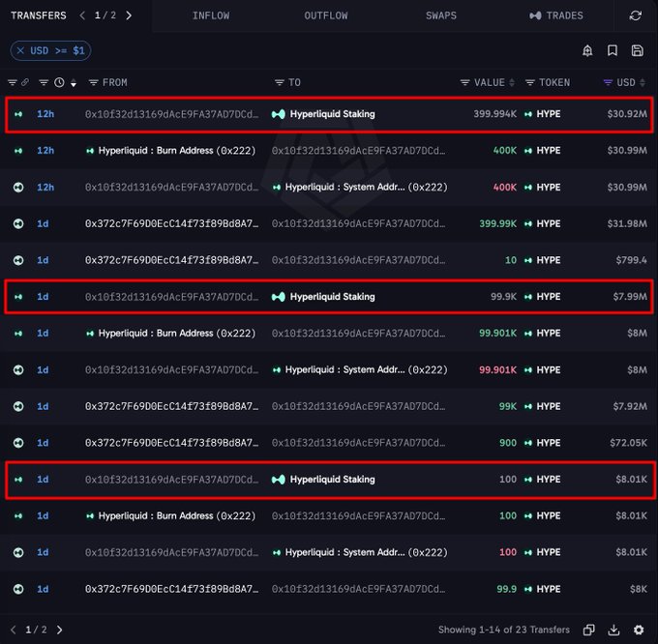Switch to the INFLOW tab
658x644 pixels.
[x=211, y=15]
